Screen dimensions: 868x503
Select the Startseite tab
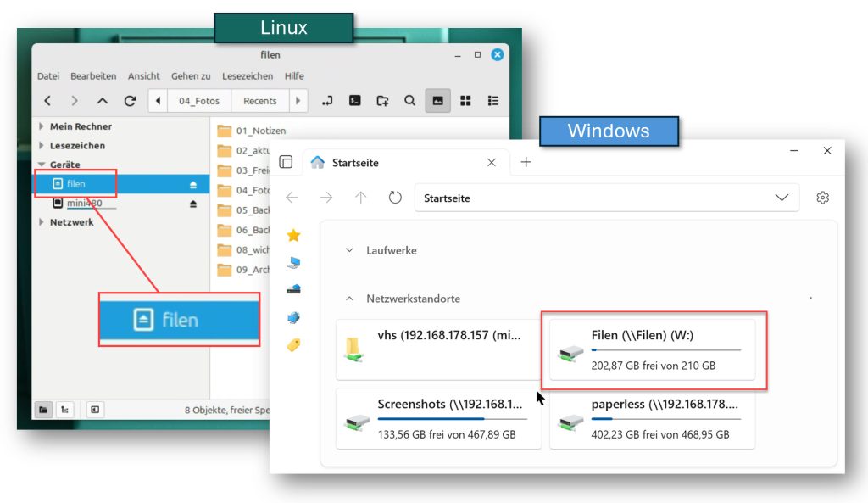point(390,162)
